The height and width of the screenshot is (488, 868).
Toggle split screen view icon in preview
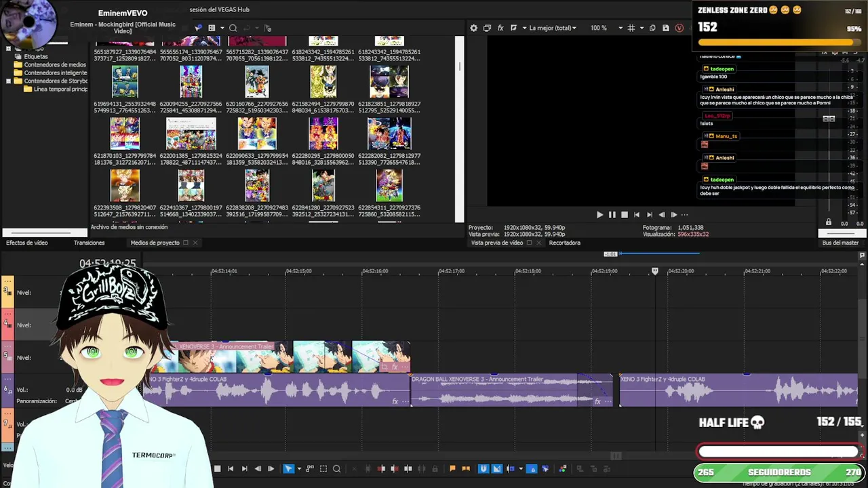click(x=513, y=28)
